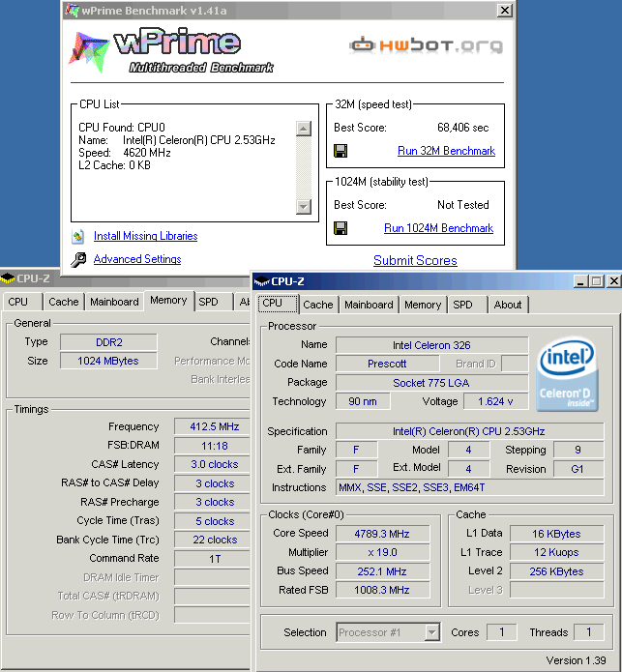This screenshot has height=672, width=622.
Task: Open About tab in front CPU-Z
Action: point(508,305)
